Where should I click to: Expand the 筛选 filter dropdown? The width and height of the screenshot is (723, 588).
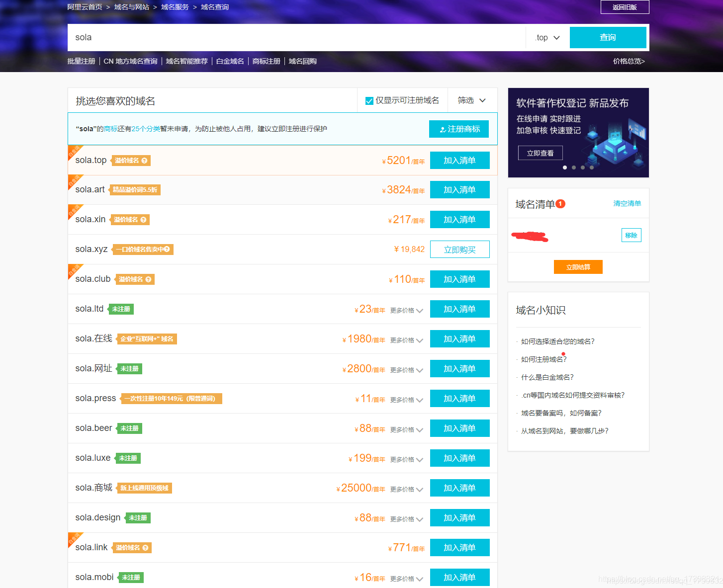[x=471, y=100]
